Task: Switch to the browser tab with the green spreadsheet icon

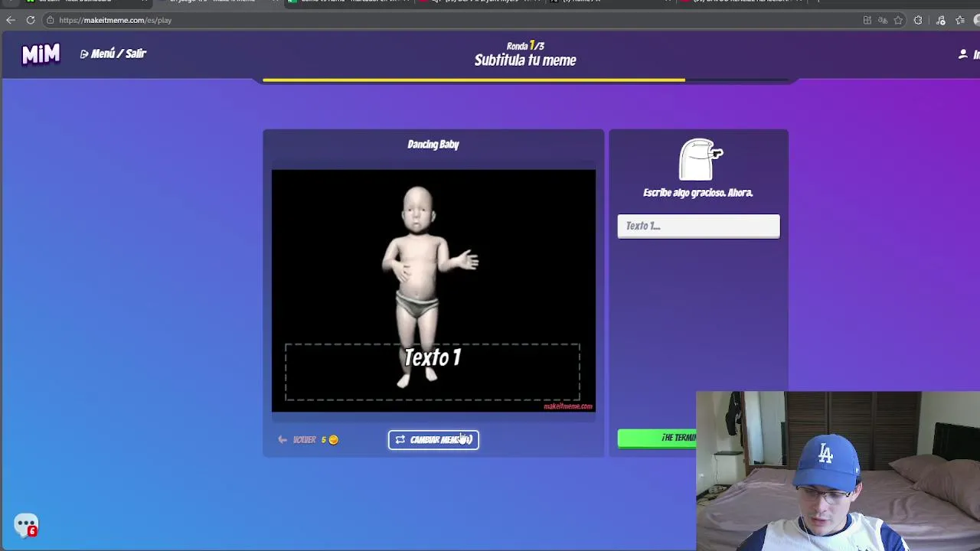Action: [348, 2]
